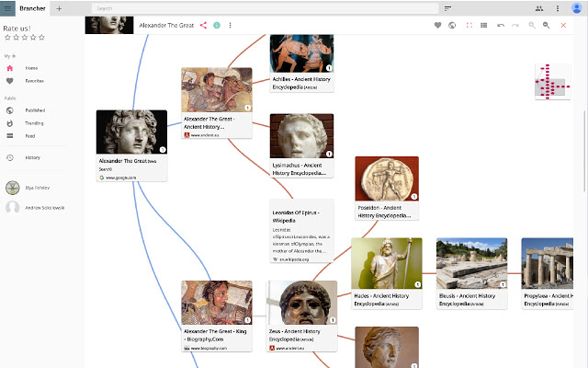Screen dimensions: 588x368
Task: Click info badge on Achilles image
Action: (329, 68)
